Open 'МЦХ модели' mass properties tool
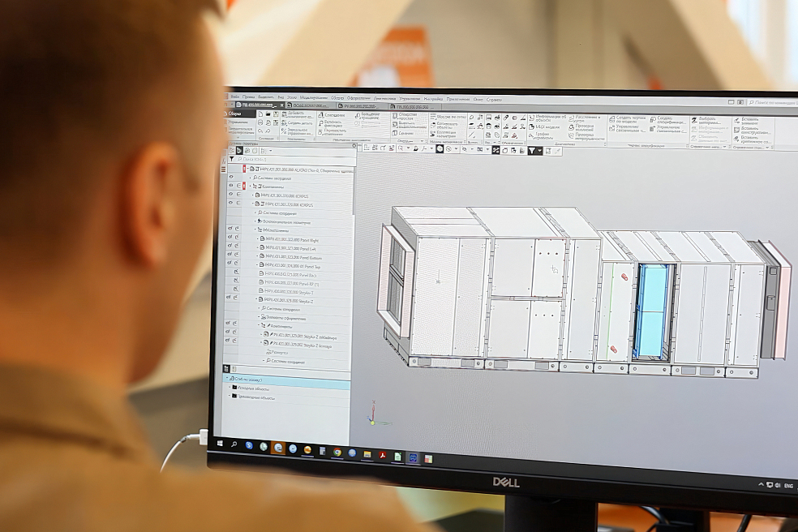 [x=544, y=127]
